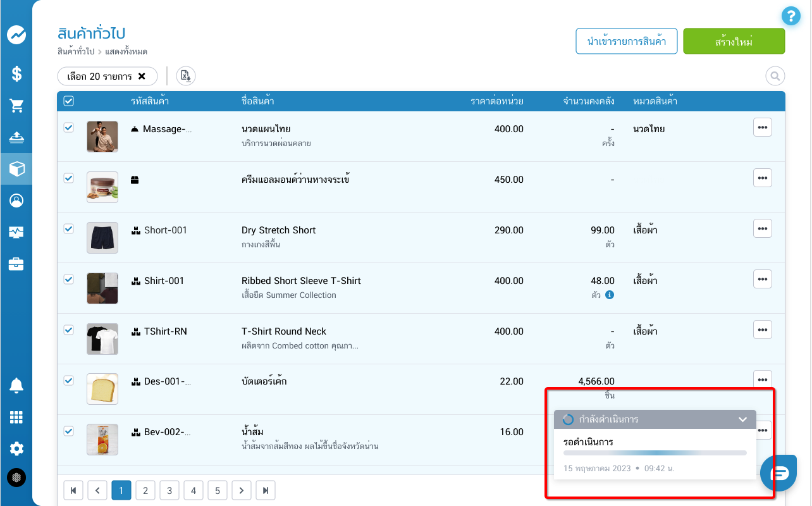Click the รอดำเนินการ progress bar
Image resolution: width=812 pixels, height=506 pixels.
click(x=655, y=453)
